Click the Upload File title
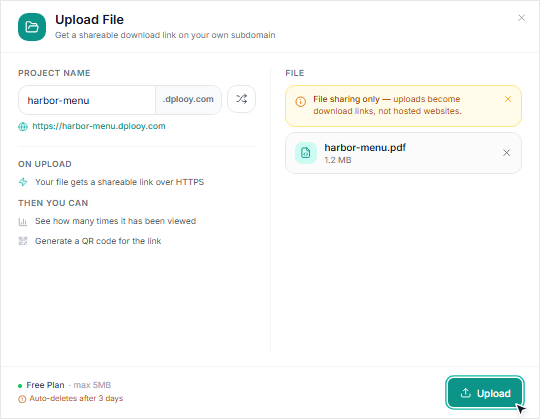Viewport: 540px width, 420px height. click(x=89, y=20)
